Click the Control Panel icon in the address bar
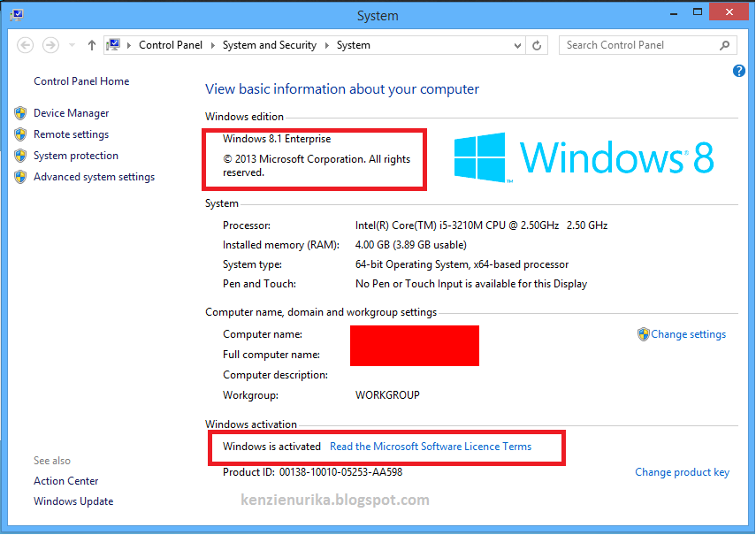Image resolution: width=756 pixels, height=535 pixels. (x=113, y=44)
